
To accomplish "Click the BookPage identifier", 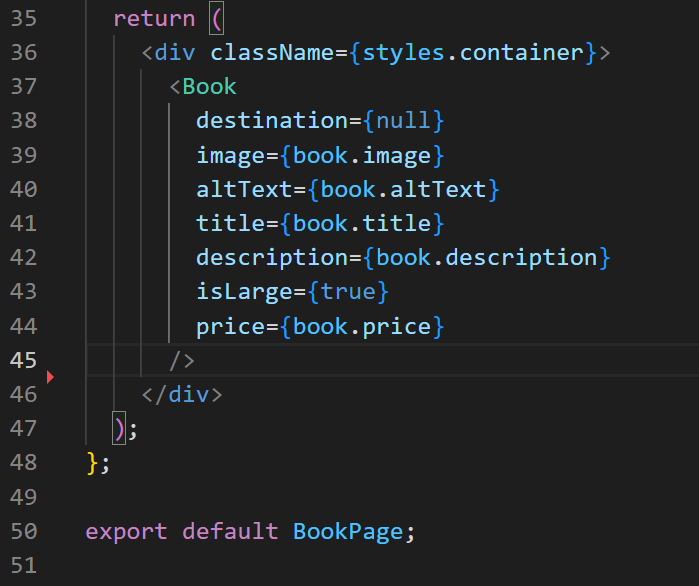I will pos(348,532).
